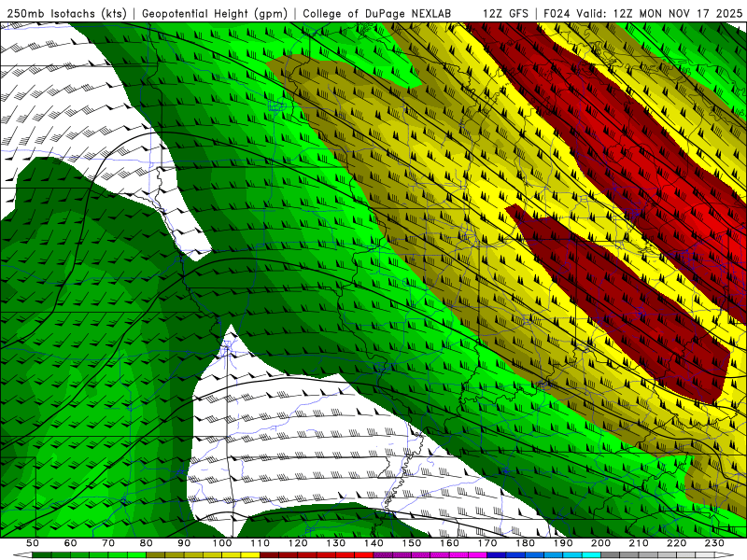Click the 140 label on the color scale
747x560 pixels.
[373, 543]
